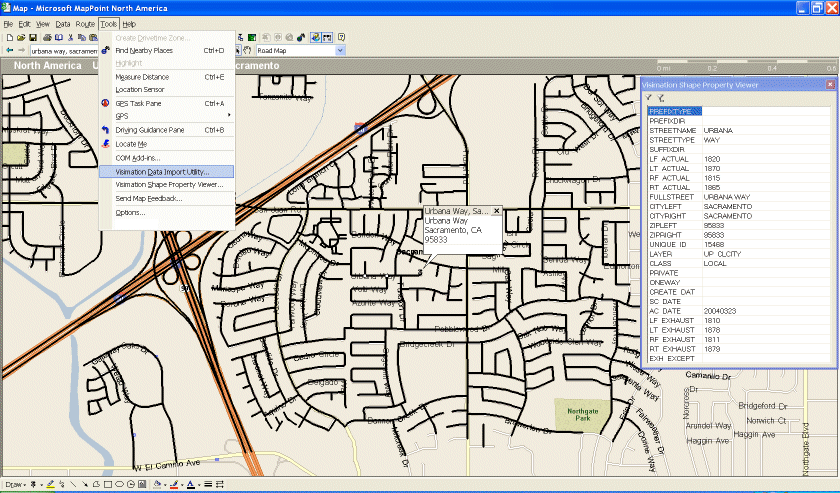Open the Data menu
Viewport: 840px width, 493px height.
tap(63, 24)
